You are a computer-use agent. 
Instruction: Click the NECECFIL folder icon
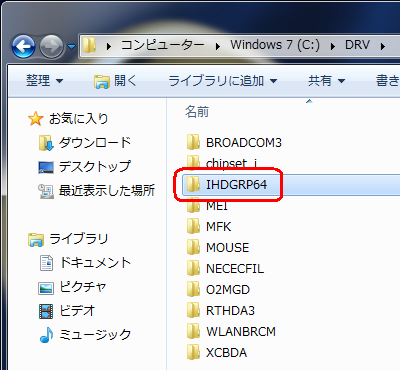pos(193,268)
